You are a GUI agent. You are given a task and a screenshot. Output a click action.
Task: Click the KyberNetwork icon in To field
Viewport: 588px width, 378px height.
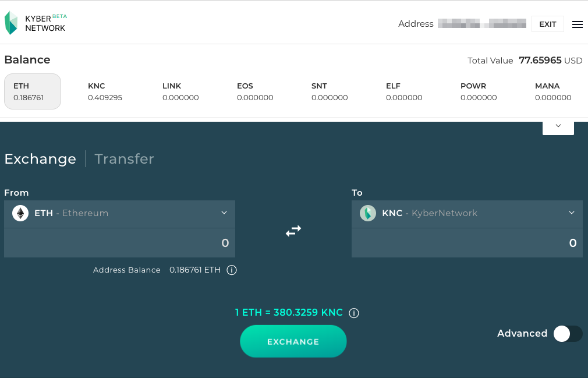pos(367,213)
